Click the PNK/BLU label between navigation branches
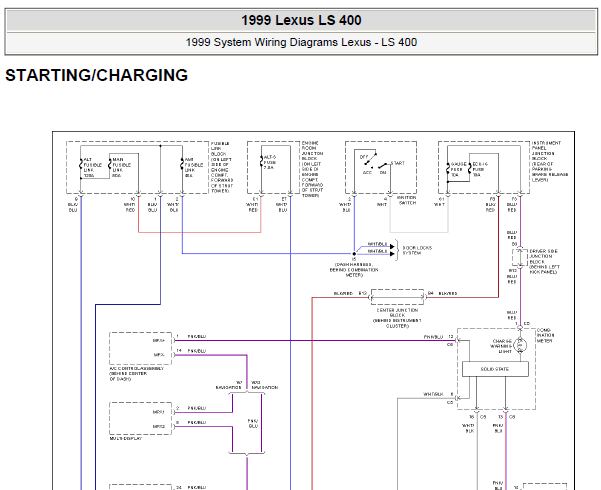 tap(253, 423)
